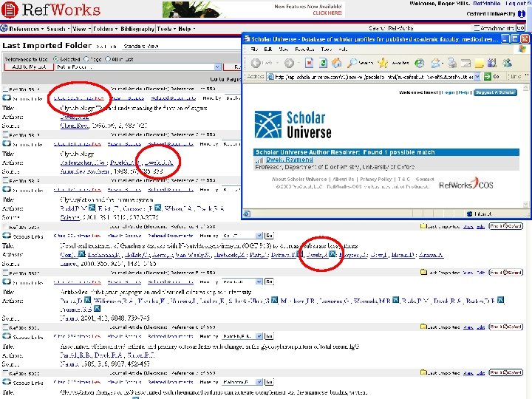Click 'Add to My List' button
Image resolution: width=532 pixels, height=399 pixels.
point(29,66)
